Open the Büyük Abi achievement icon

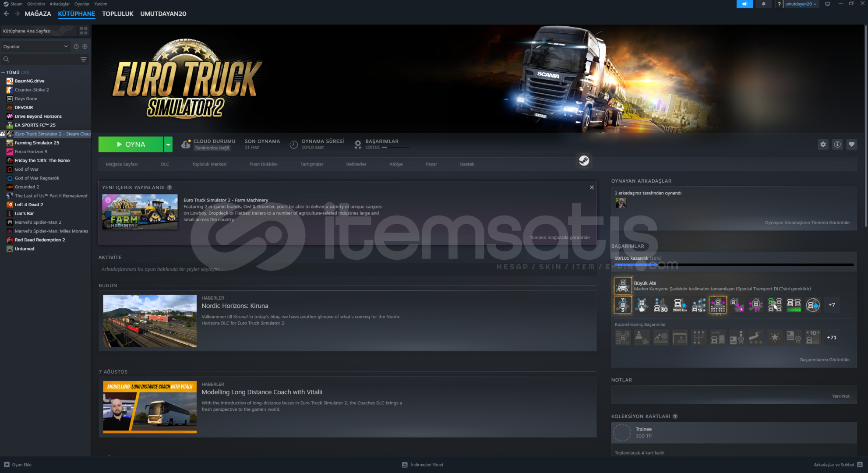tap(622, 286)
